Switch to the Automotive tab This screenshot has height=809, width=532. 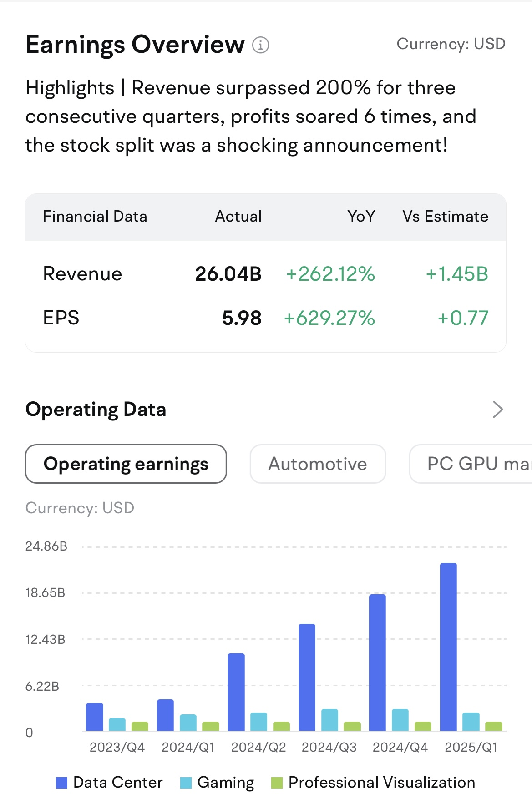318,464
